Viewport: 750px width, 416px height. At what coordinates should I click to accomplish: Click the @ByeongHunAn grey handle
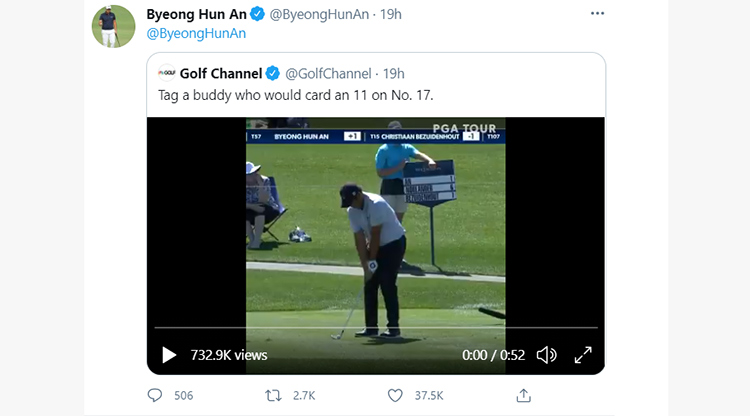(319, 14)
